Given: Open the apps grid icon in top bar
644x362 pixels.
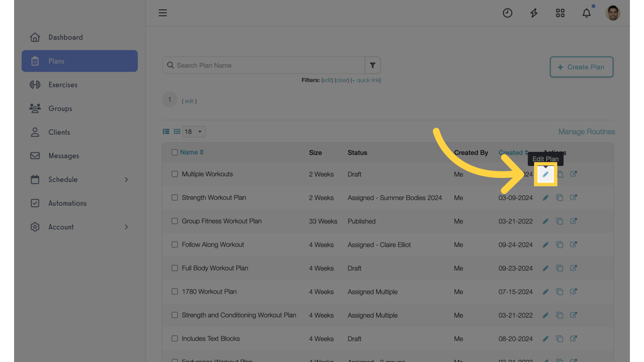Looking at the screenshot, I should (560, 13).
